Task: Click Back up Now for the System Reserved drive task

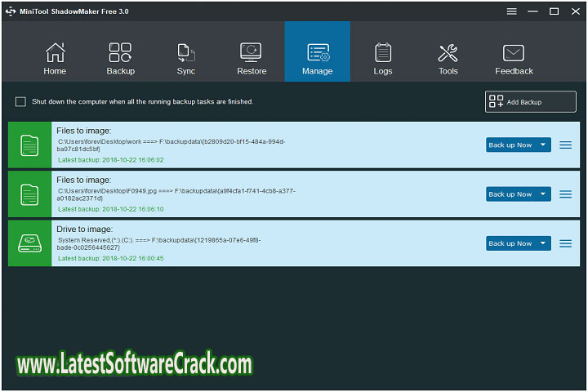Action: (510, 243)
